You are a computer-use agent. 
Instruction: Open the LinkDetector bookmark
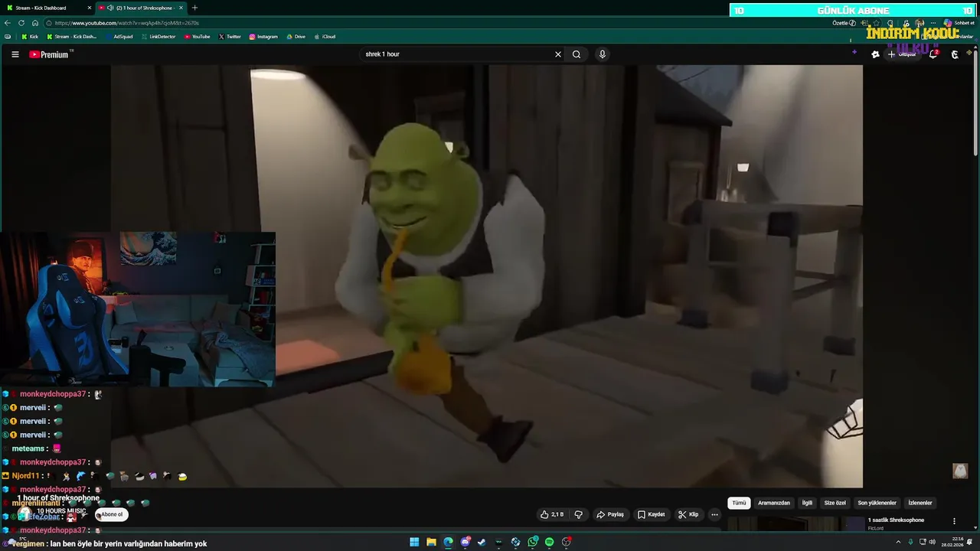(158, 37)
